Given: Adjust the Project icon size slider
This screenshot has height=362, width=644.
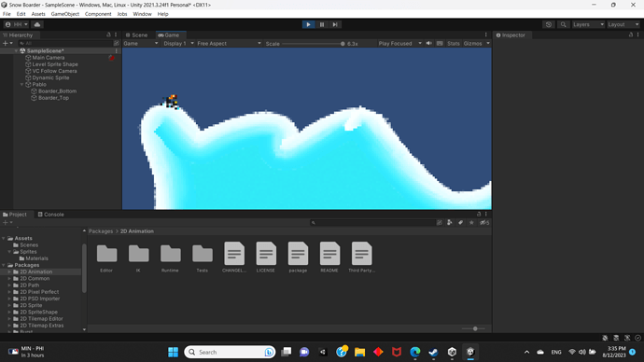Looking at the screenshot, I should 473,328.
